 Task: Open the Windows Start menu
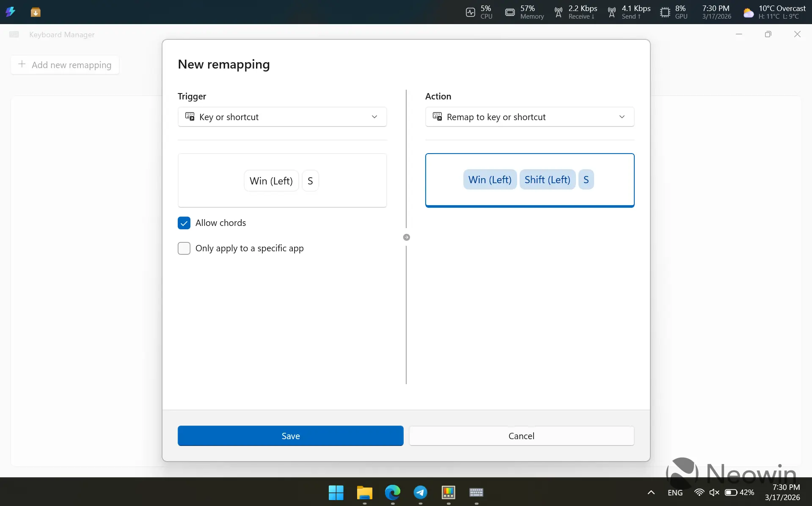pyautogui.click(x=336, y=492)
